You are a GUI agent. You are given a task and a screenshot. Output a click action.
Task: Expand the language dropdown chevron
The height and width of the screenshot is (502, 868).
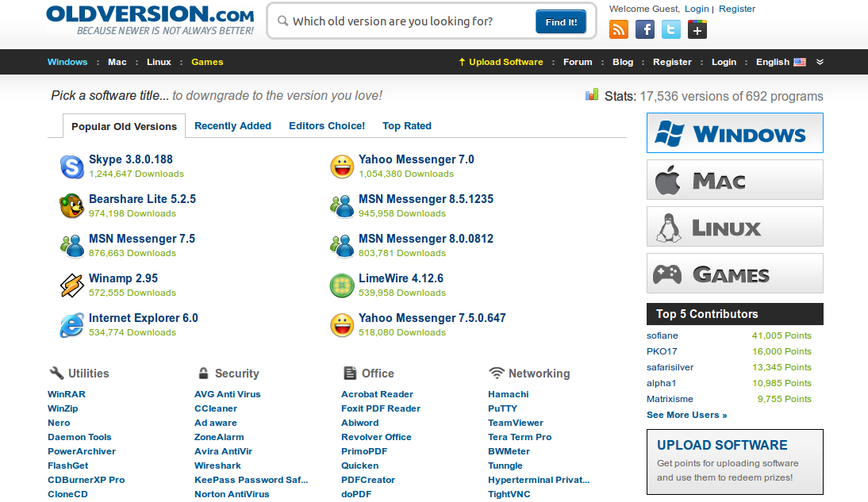[820, 62]
